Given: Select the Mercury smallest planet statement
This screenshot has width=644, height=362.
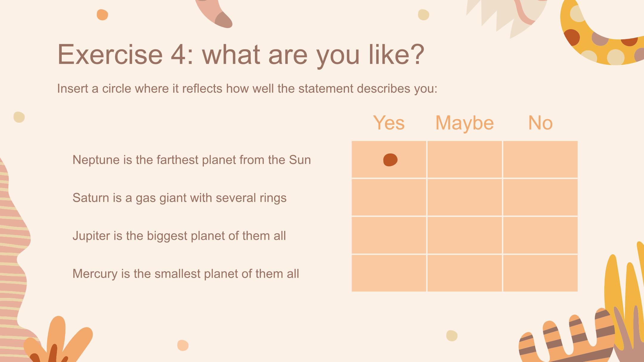Looking at the screenshot, I should pyautogui.click(x=186, y=274).
